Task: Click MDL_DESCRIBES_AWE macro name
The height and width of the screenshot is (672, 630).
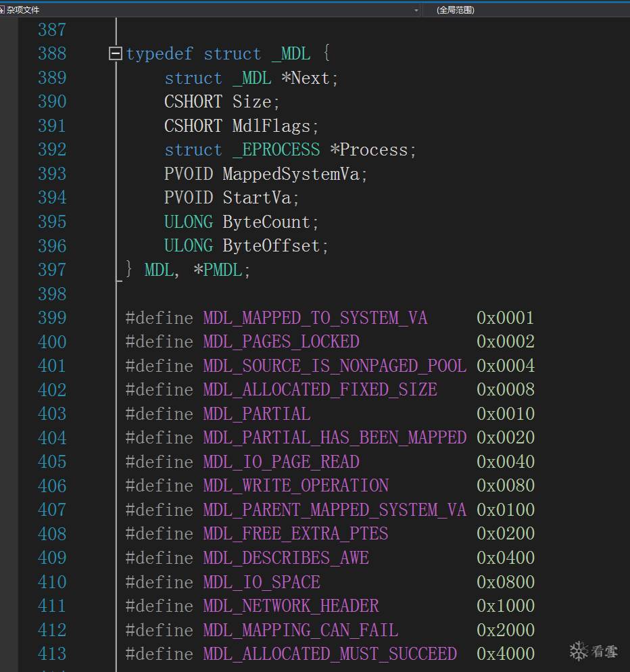Action: coord(286,558)
